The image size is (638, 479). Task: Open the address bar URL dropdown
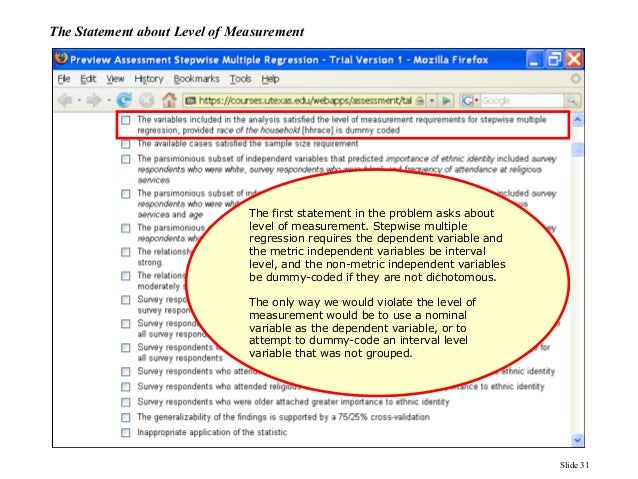tap(432, 100)
